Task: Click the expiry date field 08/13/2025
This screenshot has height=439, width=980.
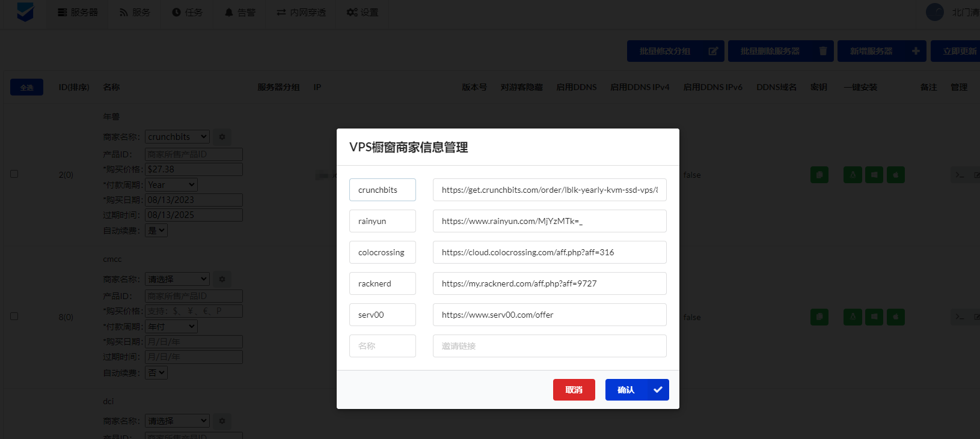Action: tap(194, 215)
